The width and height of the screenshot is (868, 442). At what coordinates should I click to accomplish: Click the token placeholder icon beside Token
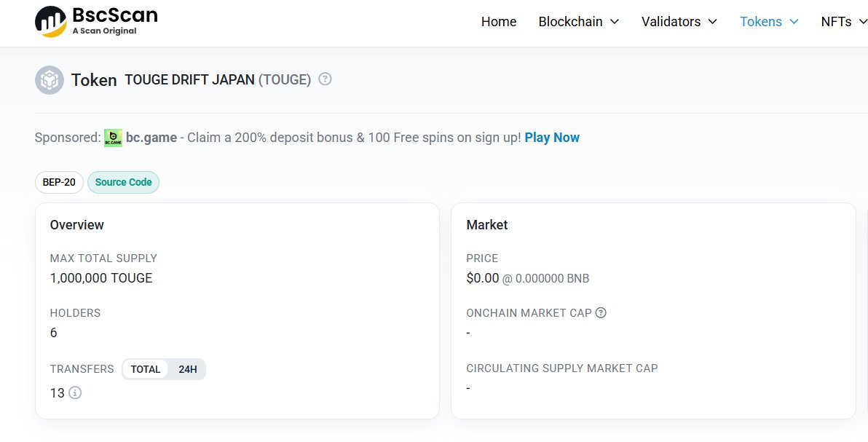50,80
